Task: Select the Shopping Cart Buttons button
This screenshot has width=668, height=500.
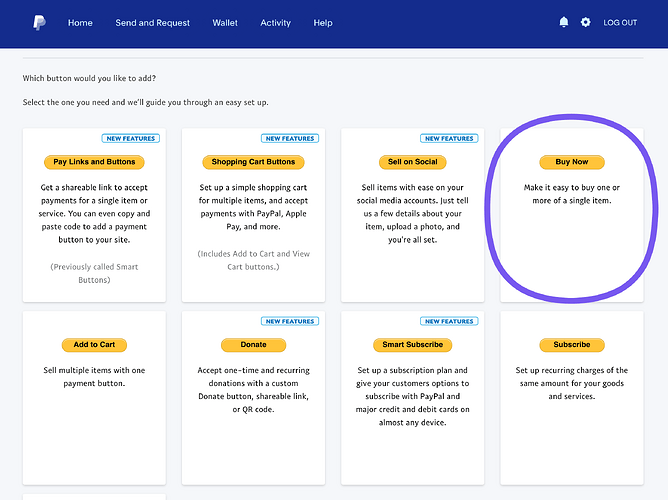Action: pyautogui.click(x=253, y=162)
